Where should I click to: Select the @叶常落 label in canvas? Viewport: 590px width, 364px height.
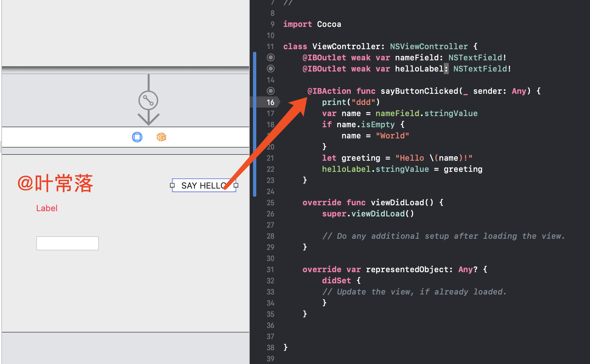(55, 183)
